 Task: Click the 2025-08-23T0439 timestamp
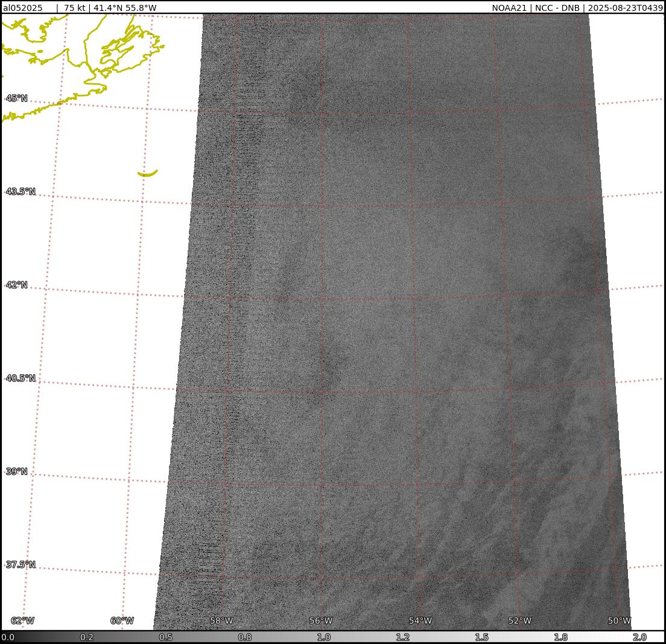coord(625,8)
